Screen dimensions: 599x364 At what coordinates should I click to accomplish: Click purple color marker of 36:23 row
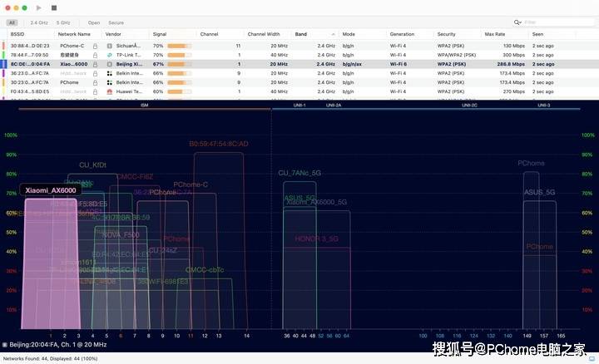click(x=3, y=73)
